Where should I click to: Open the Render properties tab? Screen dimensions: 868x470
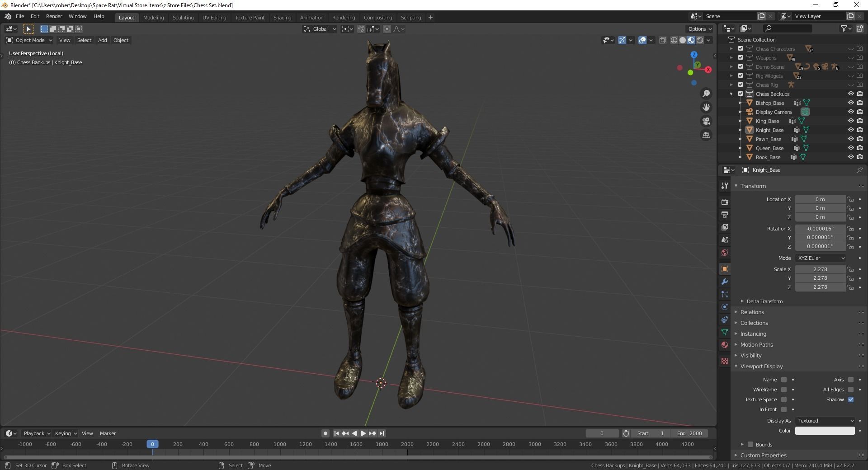[725, 202]
